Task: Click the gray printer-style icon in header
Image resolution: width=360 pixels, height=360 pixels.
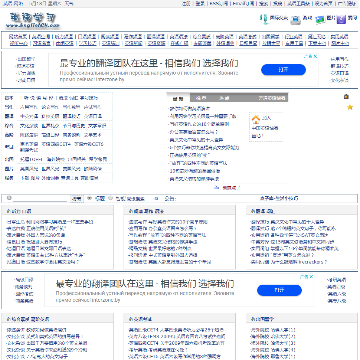Action: (295, 20)
